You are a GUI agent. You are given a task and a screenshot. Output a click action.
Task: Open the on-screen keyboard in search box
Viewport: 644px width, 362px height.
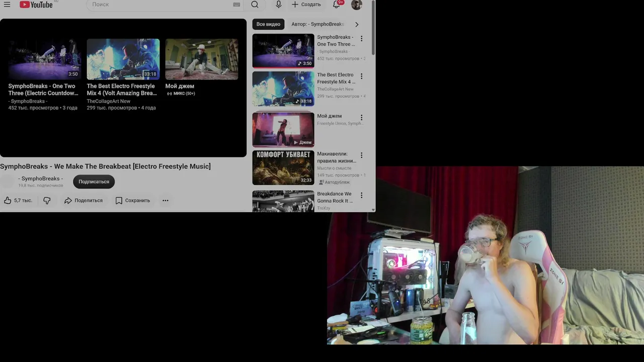[x=236, y=5]
